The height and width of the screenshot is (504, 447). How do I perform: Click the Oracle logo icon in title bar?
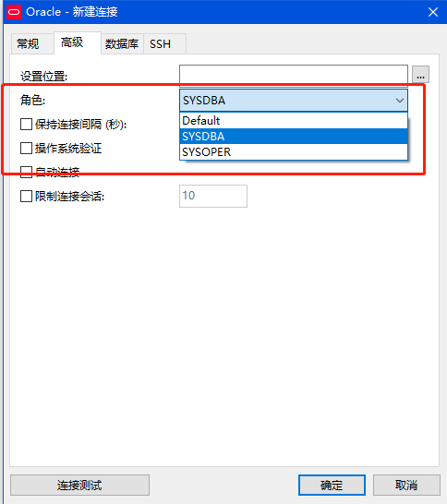click(x=14, y=12)
